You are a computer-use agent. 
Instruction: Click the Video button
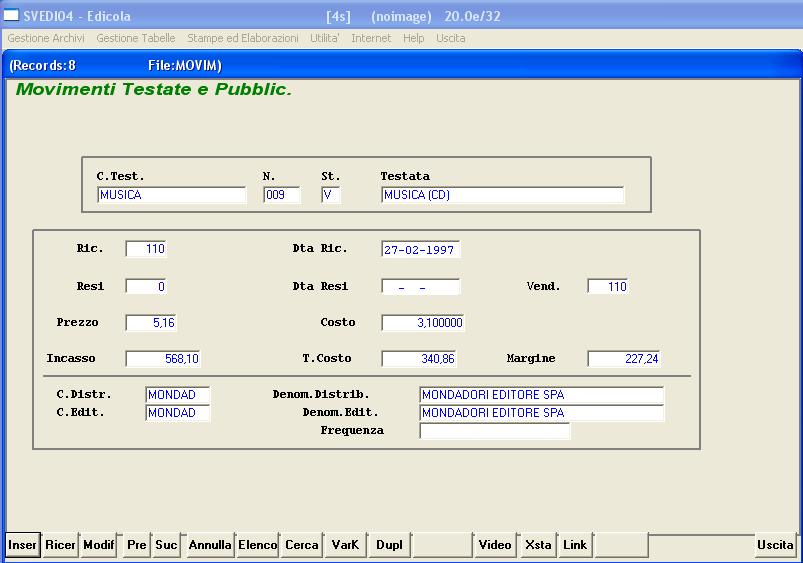coord(495,545)
